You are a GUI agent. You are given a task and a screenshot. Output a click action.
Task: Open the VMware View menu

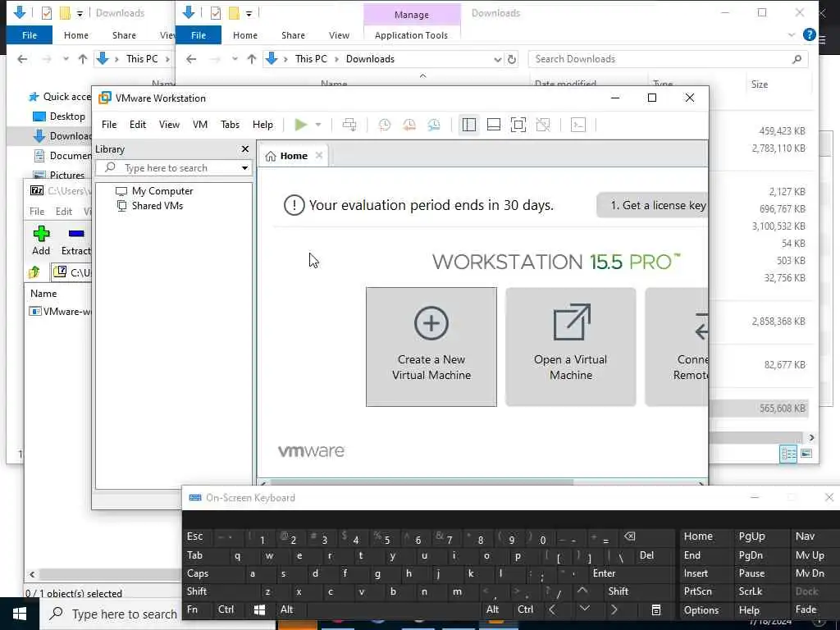tap(169, 125)
